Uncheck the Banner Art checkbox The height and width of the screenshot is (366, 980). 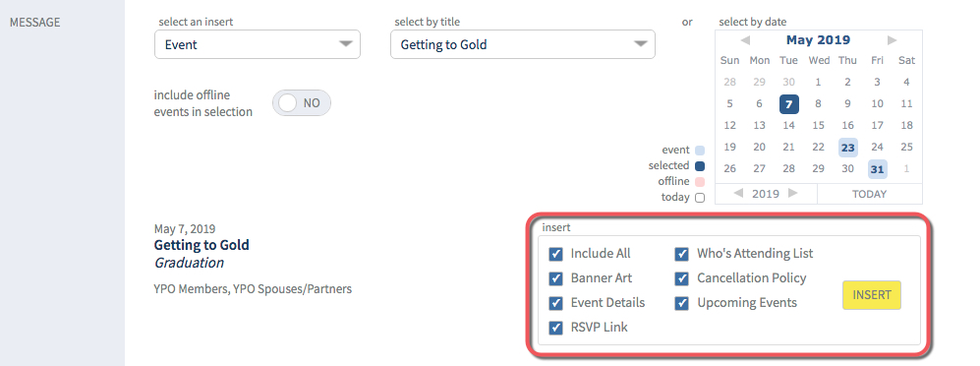point(555,277)
